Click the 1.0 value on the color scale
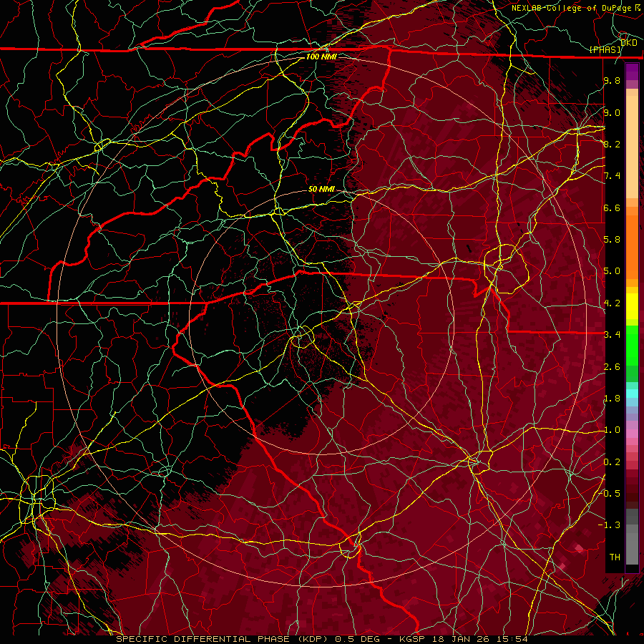Screen dimensions: 644x644 click(612, 430)
